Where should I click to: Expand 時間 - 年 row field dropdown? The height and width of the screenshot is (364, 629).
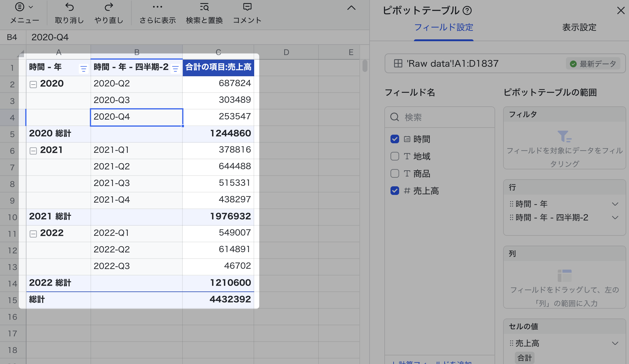pyautogui.click(x=615, y=204)
